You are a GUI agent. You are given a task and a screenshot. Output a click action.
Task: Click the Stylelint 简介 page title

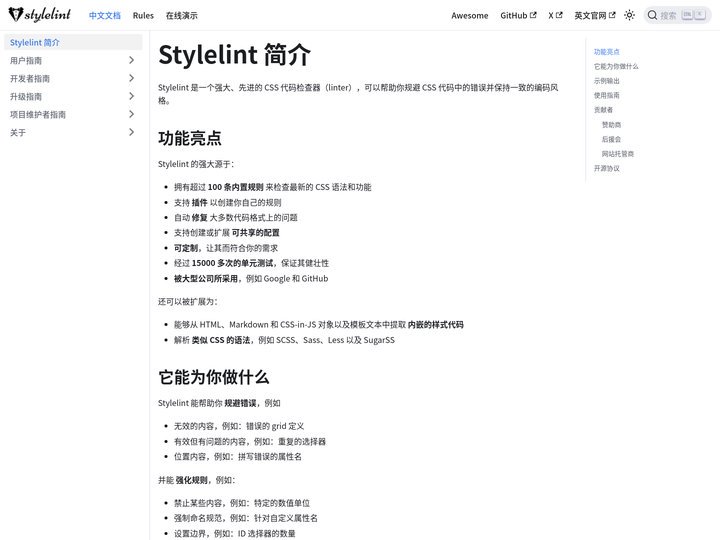point(235,55)
